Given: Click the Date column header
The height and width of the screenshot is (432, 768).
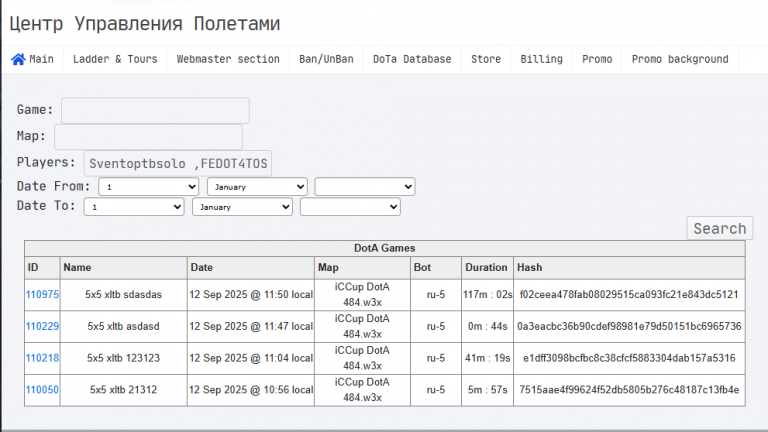Looking at the screenshot, I should 251,267.
